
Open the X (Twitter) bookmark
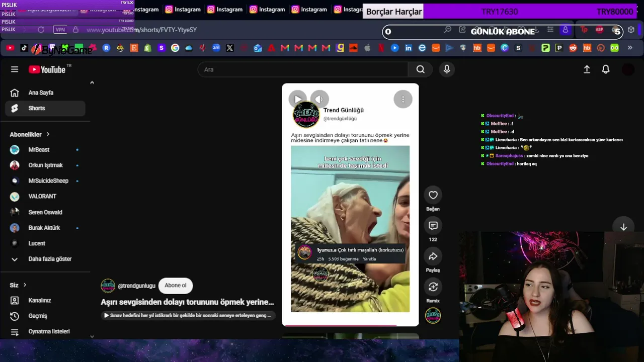[230, 48]
